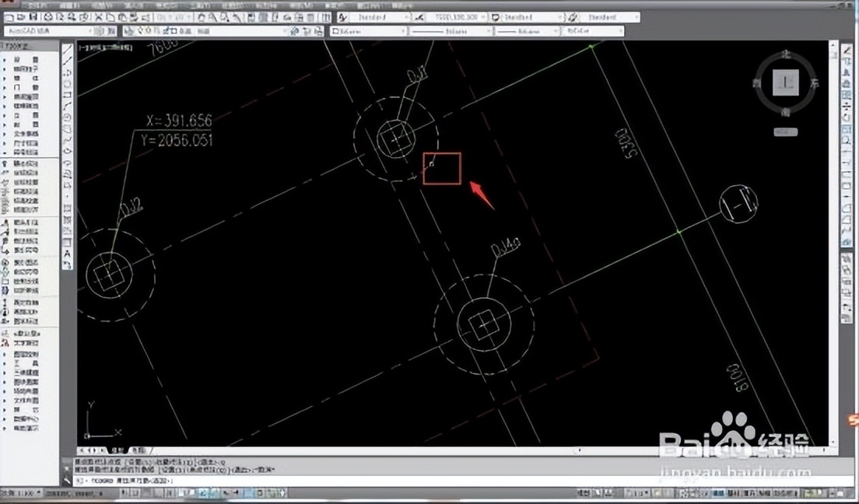Select the Rectangle tool in the draw toolbar

pos(68,95)
